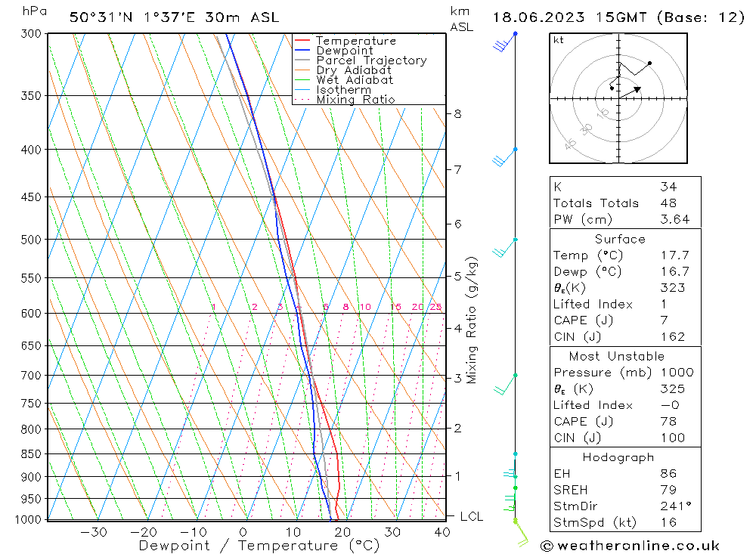Click the 300 hPa pressure axis label
This screenshot has height=554, width=756.
(x=31, y=34)
